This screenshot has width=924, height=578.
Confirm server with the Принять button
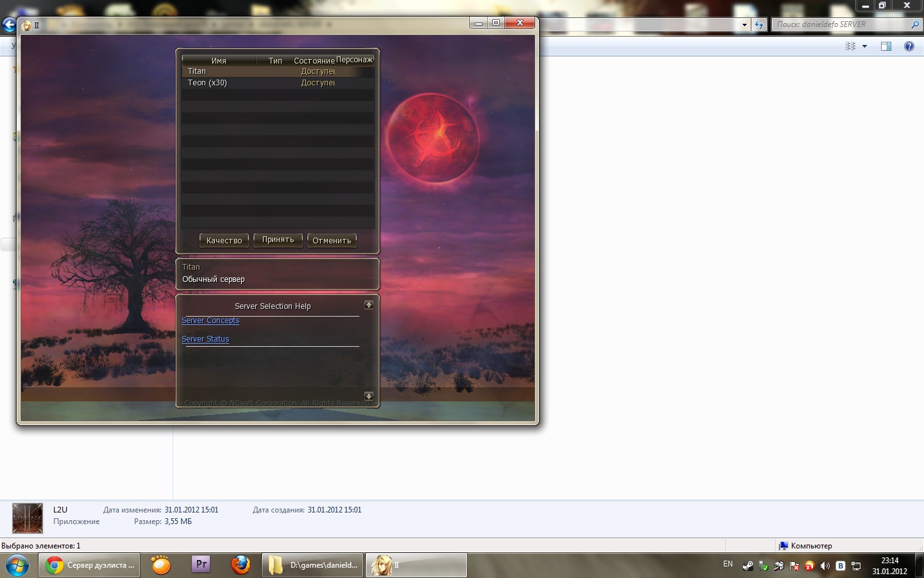[278, 240]
